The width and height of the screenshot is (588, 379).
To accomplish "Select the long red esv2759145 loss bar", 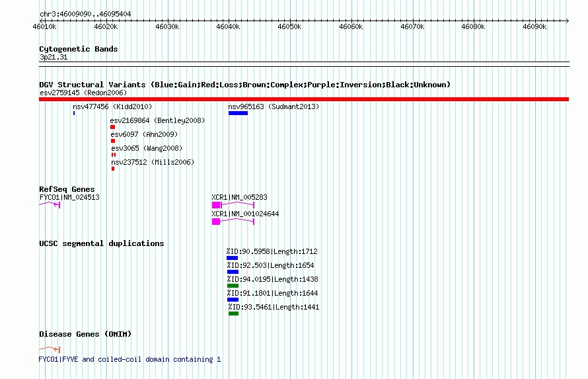I will coord(304,99).
